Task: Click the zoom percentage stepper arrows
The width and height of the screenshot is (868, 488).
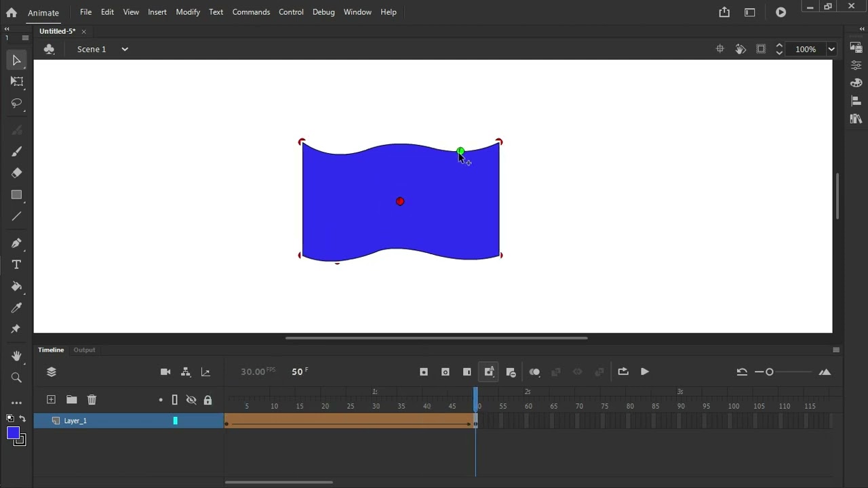Action: point(779,49)
